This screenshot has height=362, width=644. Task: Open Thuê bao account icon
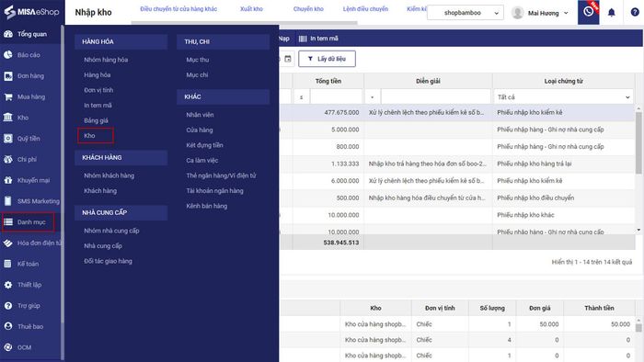tap(7, 326)
